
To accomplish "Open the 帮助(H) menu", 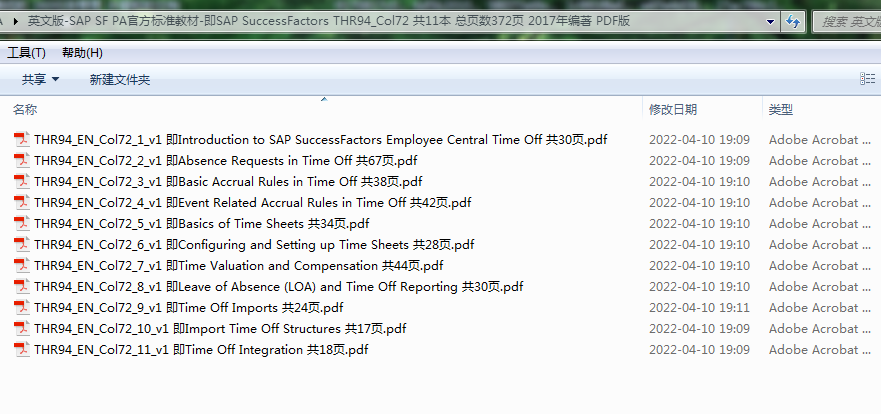I will (82, 53).
